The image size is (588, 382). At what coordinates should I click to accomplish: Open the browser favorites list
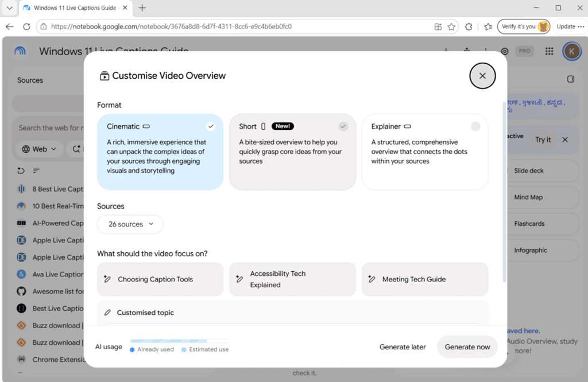pyautogui.click(x=488, y=26)
